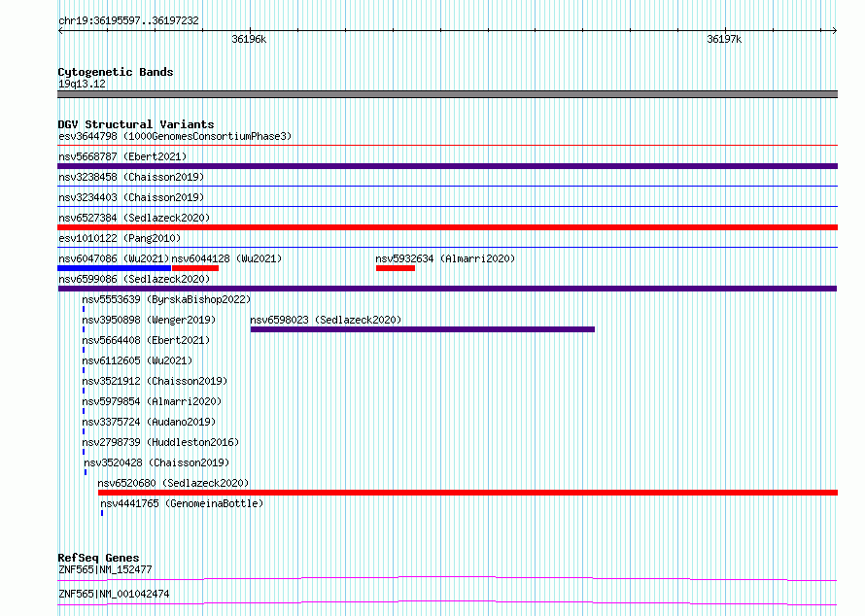The height and width of the screenshot is (616, 865).
Task: Open gene ZNF565|NM_001042474
Action: pos(114,594)
